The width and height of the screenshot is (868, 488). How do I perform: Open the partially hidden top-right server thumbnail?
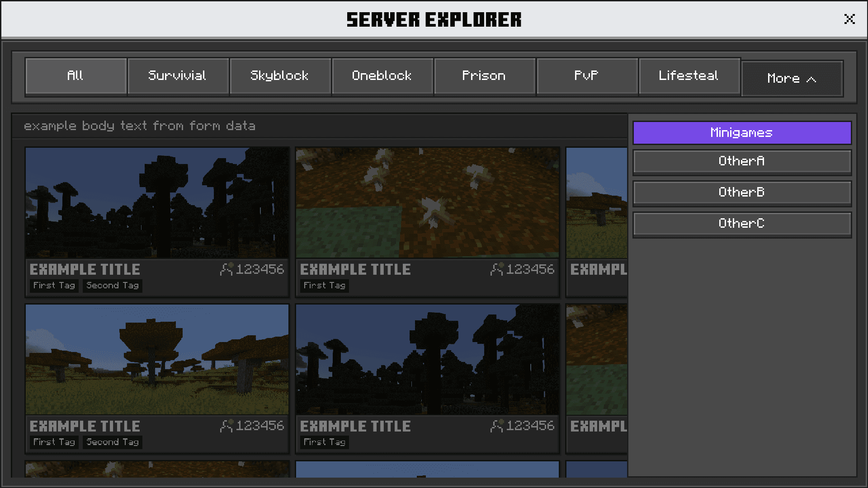point(597,203)
